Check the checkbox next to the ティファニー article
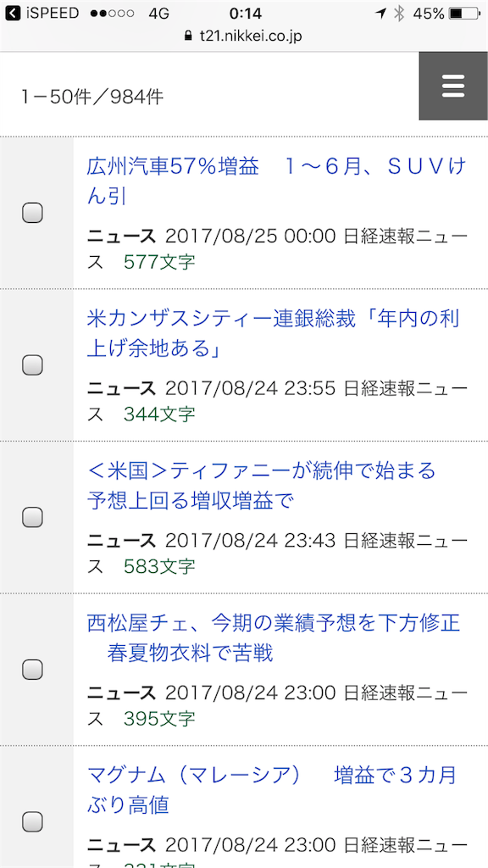 pyautogui.click(x=32, y=516)
